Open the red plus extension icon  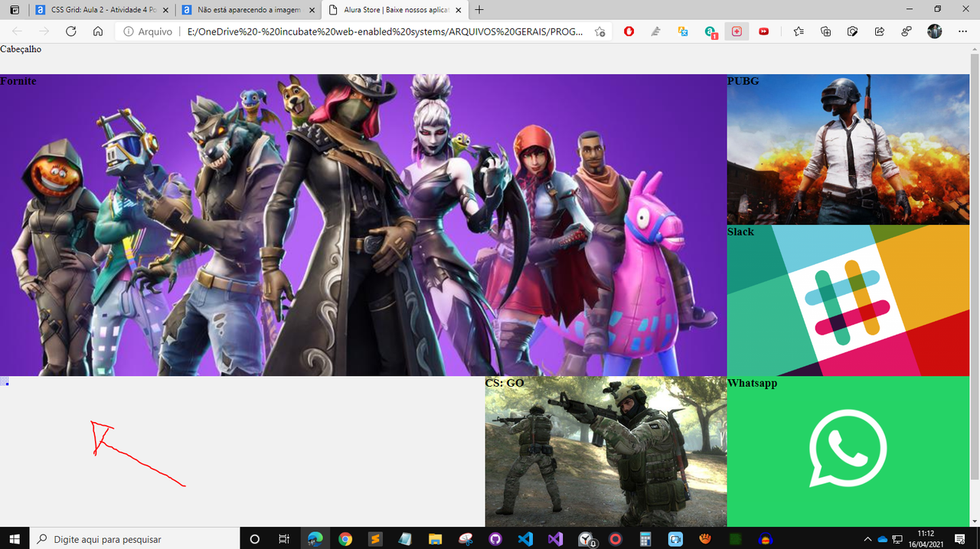point(737,31)
